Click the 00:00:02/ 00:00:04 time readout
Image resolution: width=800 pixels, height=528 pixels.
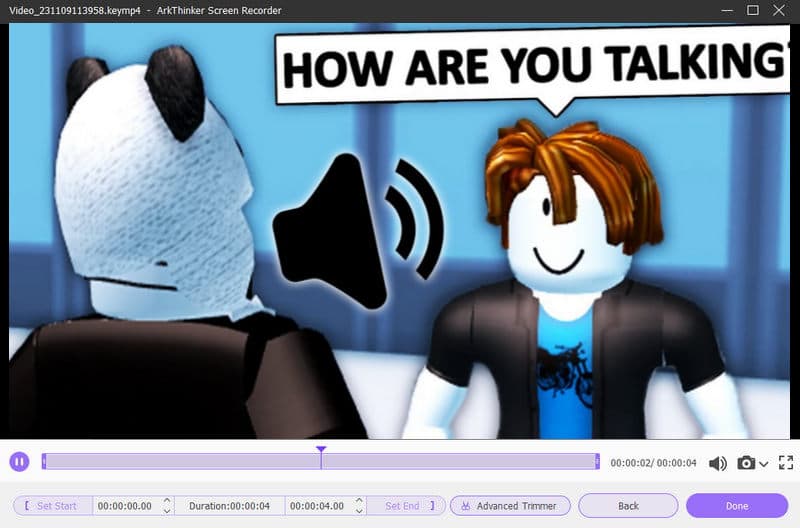pyautogui.click(x=653, y=463)
